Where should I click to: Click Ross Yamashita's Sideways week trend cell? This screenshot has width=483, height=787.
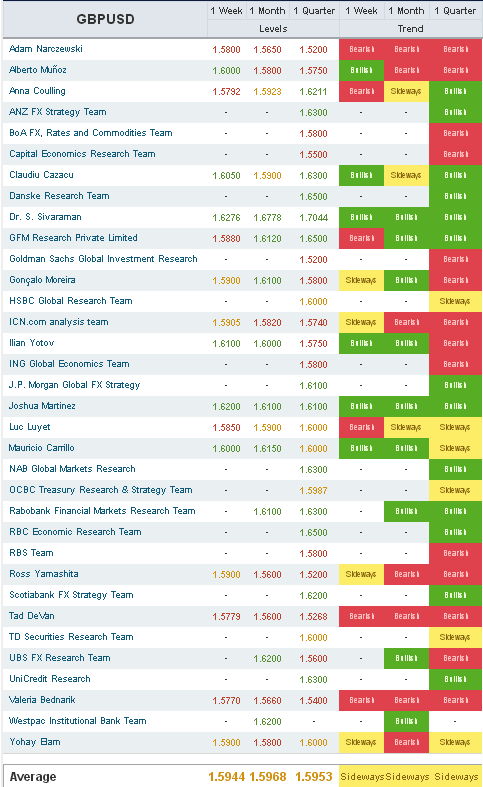(361, 574)
